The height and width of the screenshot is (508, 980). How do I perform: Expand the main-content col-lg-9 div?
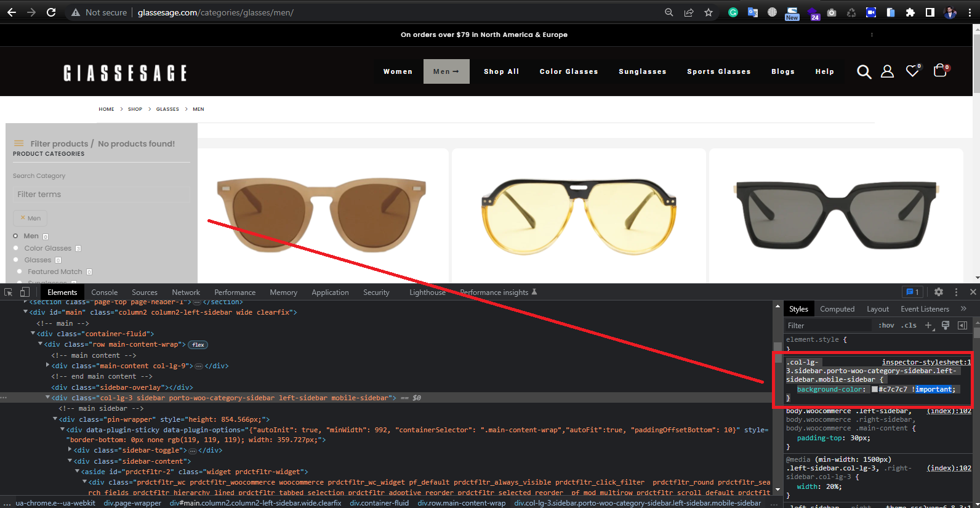[47, 366]
